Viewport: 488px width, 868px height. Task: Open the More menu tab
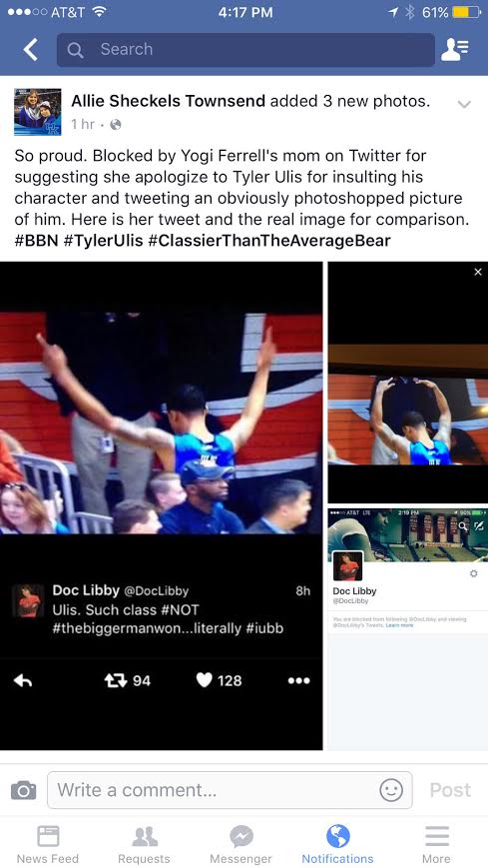pos(436,845)
